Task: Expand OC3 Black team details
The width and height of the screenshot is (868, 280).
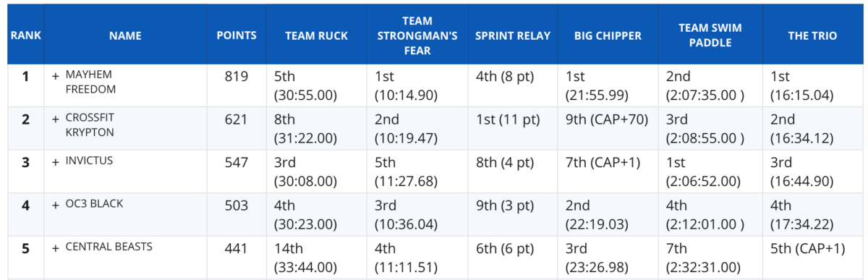Action: coord(55,205)
